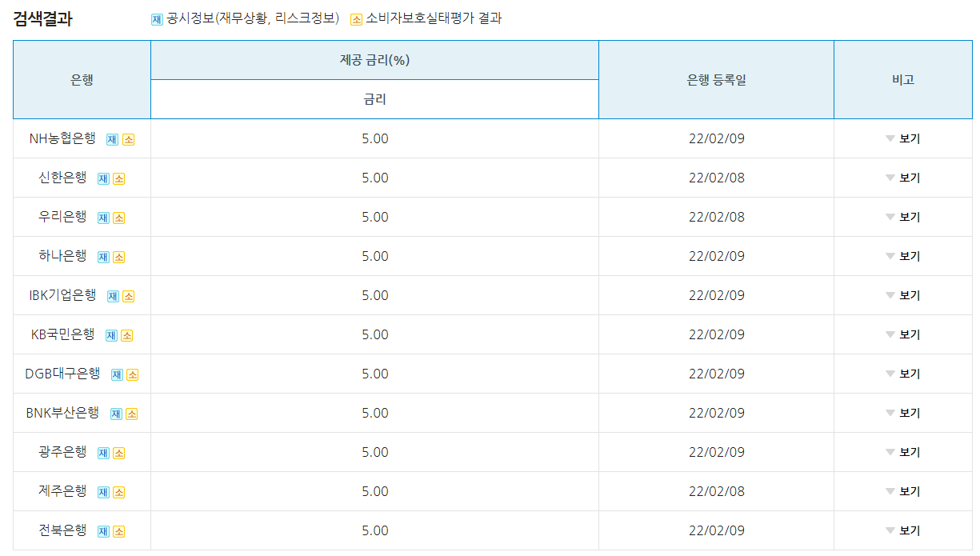This screenshot has width=980, height=556.
Task: Select the 우리은행 bank name
Action: tap(62, 217)
